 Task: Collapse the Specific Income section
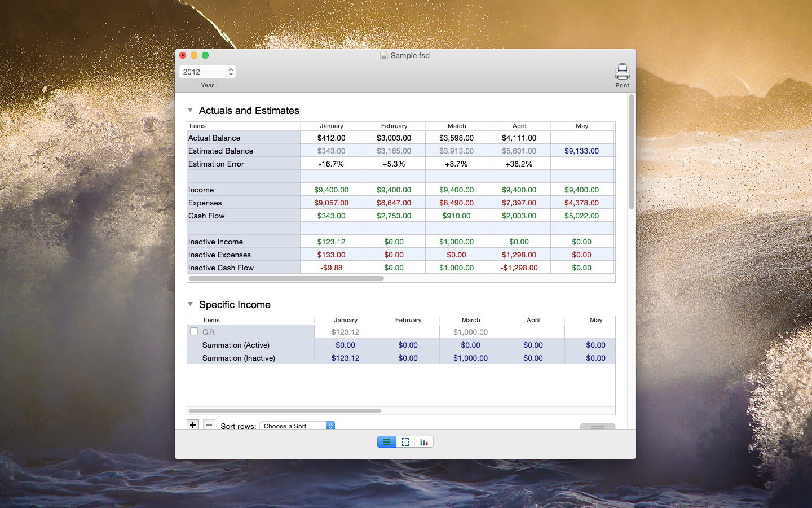(x=191, y=304)
